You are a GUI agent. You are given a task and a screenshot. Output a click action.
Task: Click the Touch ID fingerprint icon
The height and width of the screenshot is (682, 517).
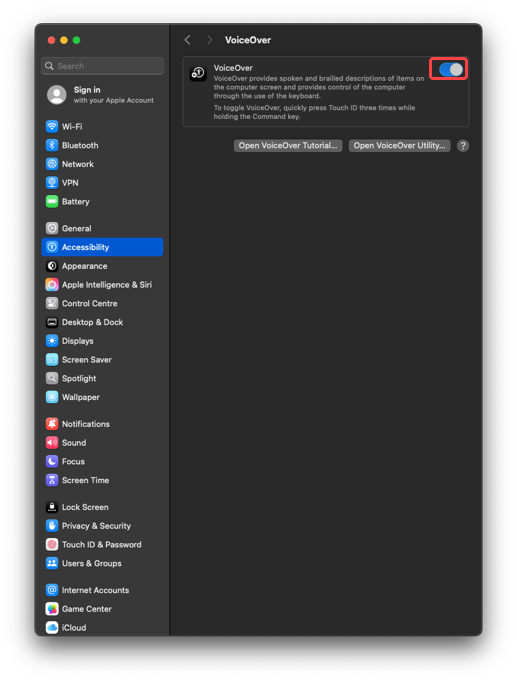pos(52,545)
